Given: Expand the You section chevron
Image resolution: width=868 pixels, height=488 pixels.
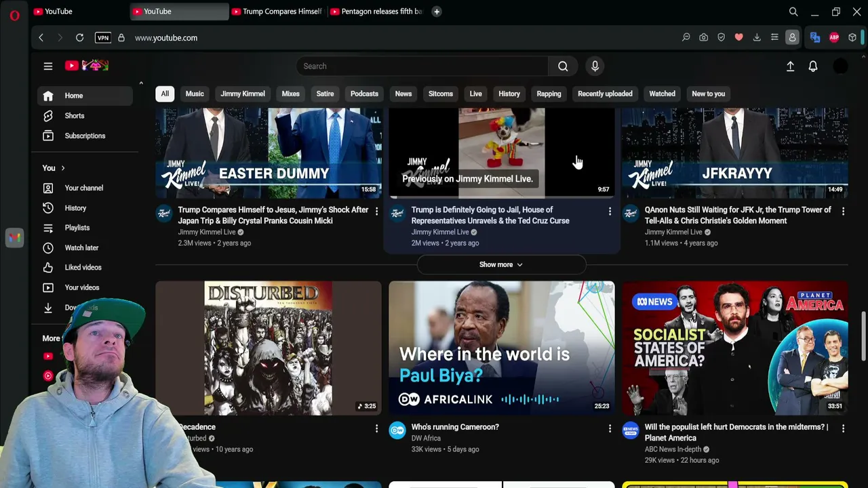Looking at the screenshot, I should [63, 168].
